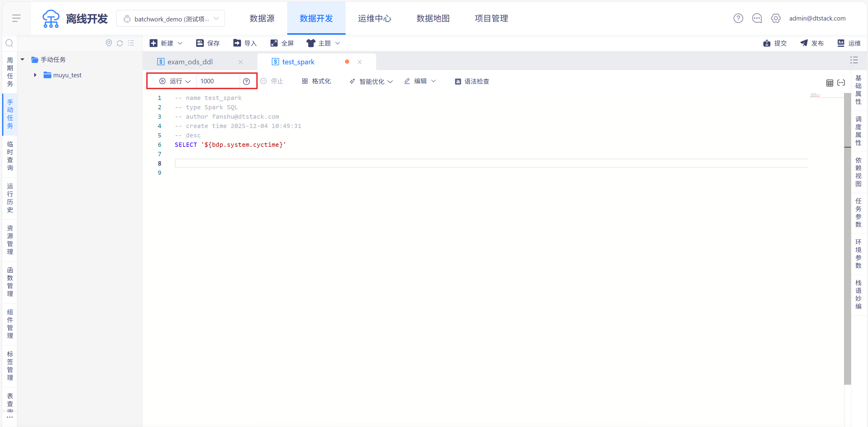Click the hamburger menu icon at top-left
The height and width of the screenshot is (427, 868).
pyautogui.click(x=16, y=18)
